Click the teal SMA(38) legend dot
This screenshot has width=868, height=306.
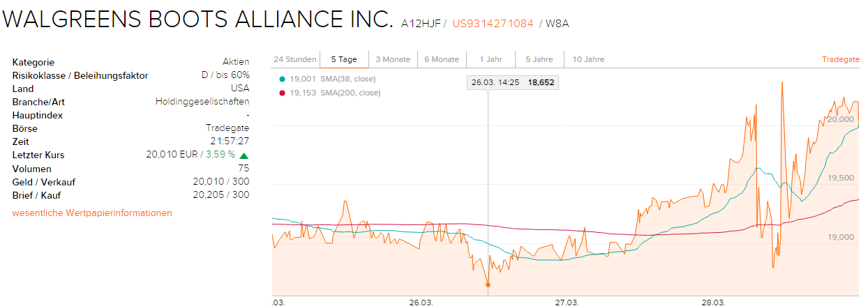[282, 79]
